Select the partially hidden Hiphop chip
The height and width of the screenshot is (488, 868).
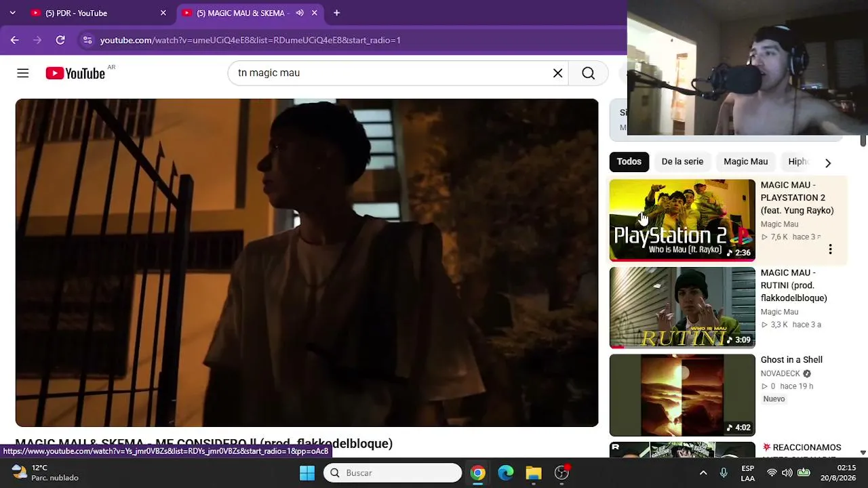[799, 161]
